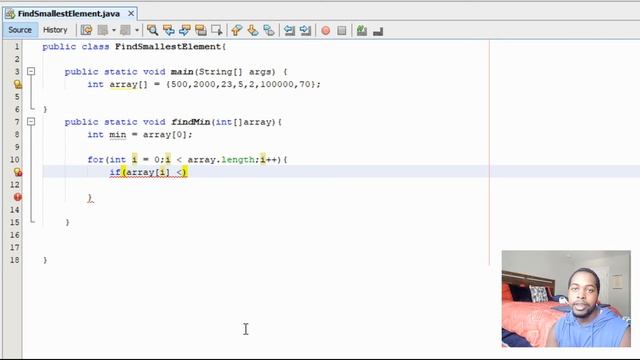Jump to the Last Edit location icon
The width and height of the screenshot is (640, 360).
86,30
